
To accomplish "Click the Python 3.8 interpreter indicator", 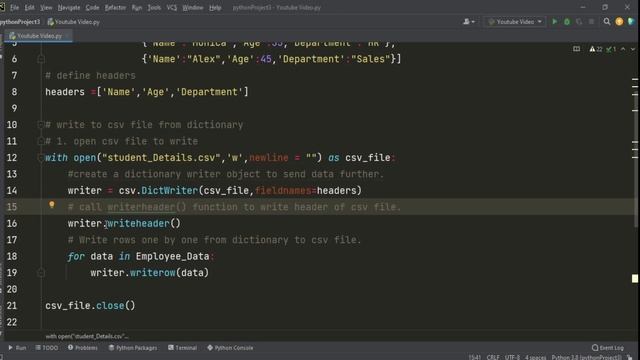I will pos(586,357).
